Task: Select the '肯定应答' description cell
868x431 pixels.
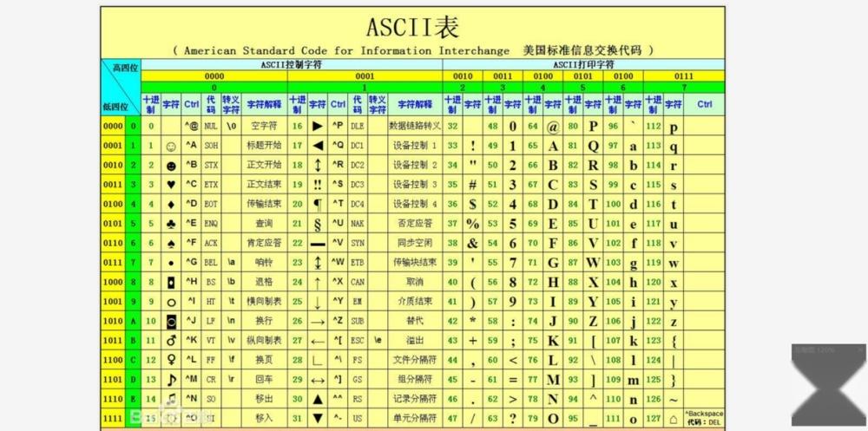Action: pos(264,243)
